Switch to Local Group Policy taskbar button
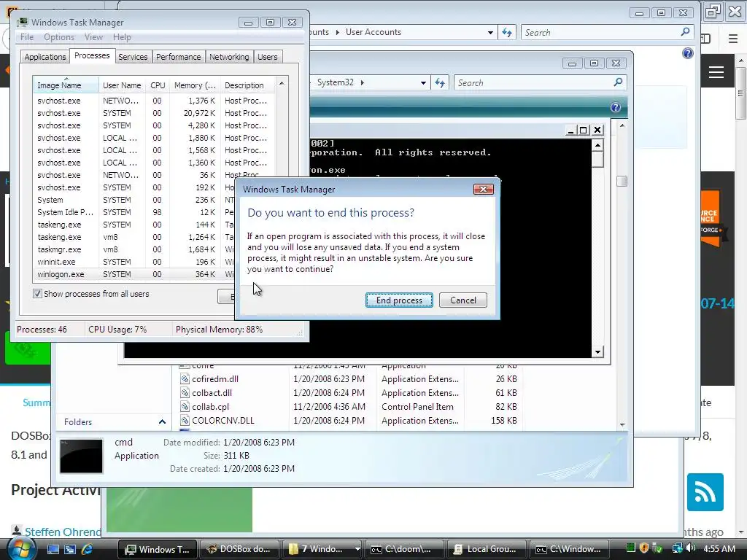The height and width of the screenshot is (560, 747). [487, 549]
